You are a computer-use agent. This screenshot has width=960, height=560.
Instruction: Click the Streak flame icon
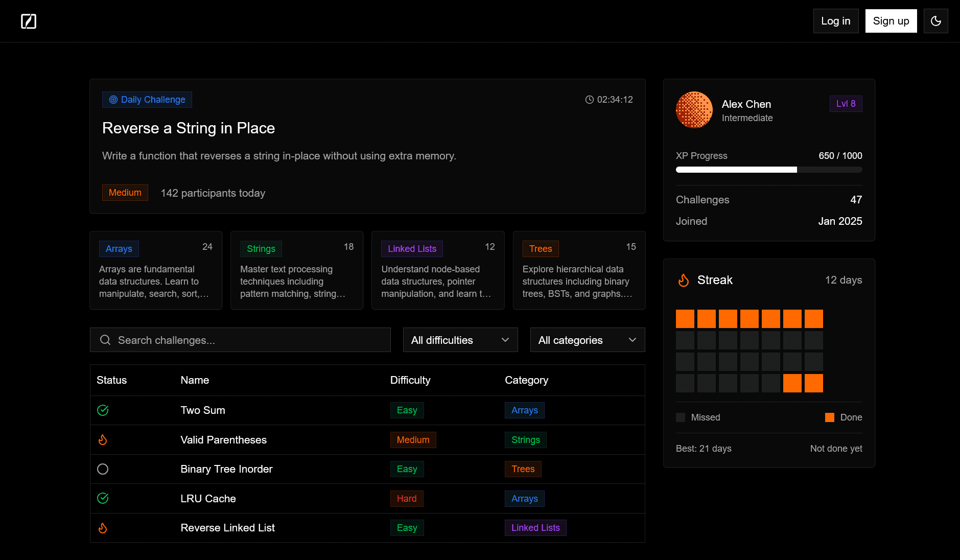pos(684,280)
